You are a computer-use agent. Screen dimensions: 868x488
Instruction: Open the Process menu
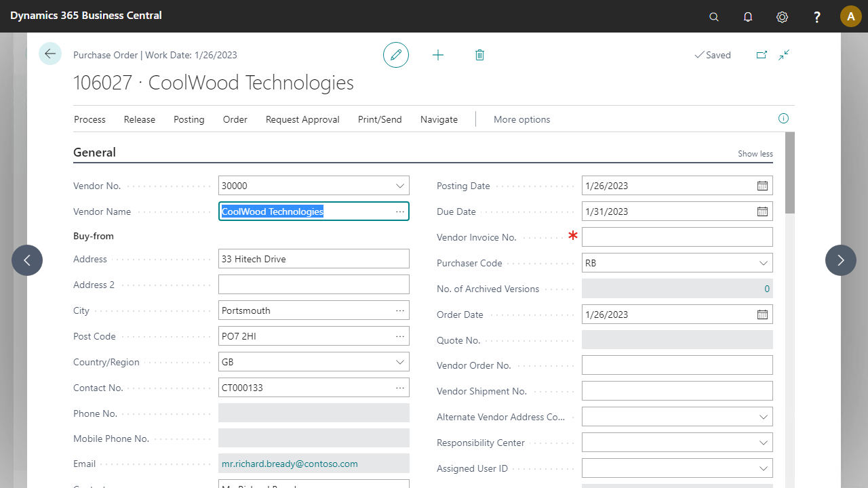[90, 119]
